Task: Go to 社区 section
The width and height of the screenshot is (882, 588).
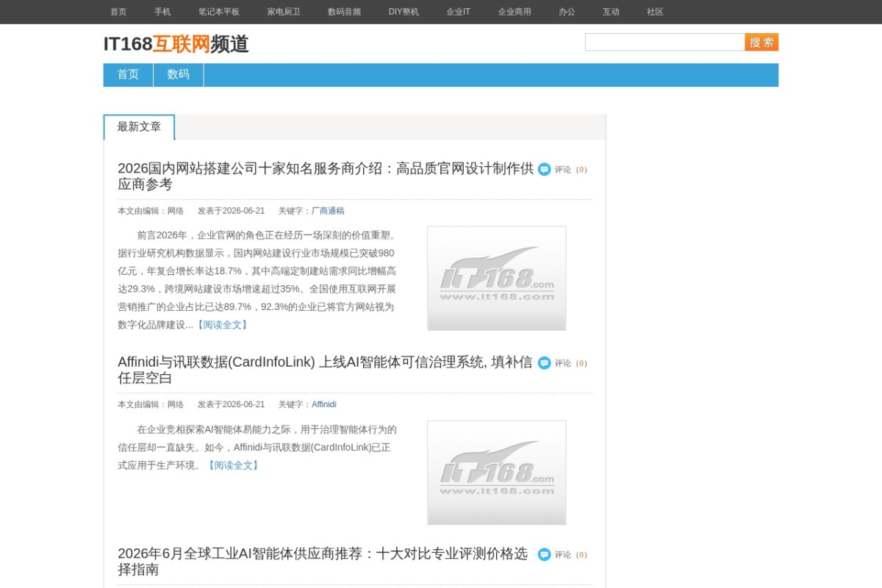Action: [655, 12]
